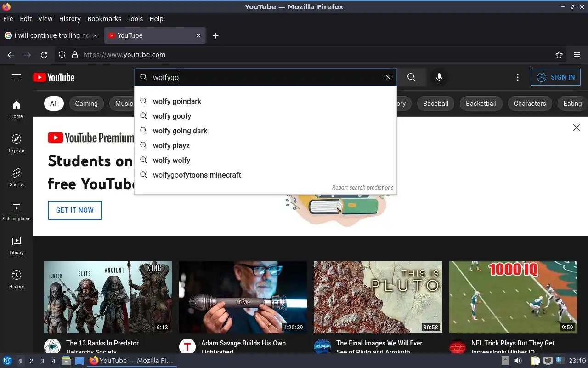Bookmark this page with the star icon
The width and height of the screenshot is (588, 368).
[559, 55]
